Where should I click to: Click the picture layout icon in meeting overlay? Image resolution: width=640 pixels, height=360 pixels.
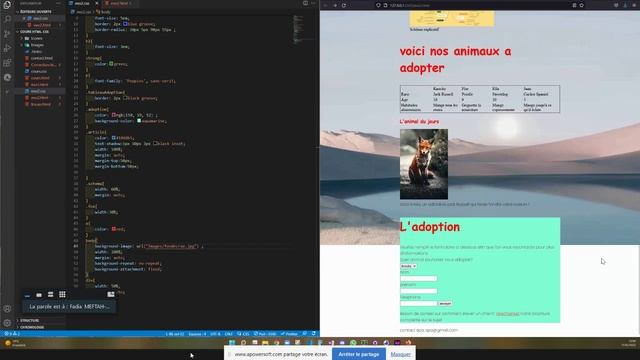111,295
